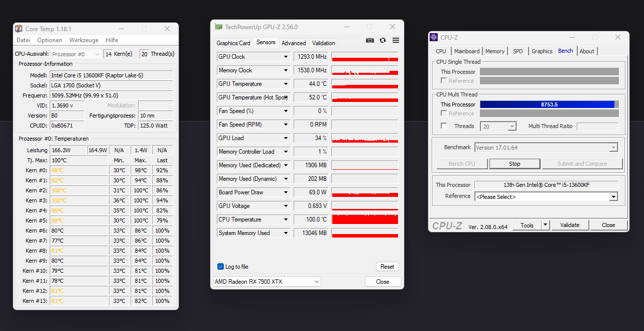
Task: Stop the CPU-Z benchmark
Action: [x=514, y=164]
